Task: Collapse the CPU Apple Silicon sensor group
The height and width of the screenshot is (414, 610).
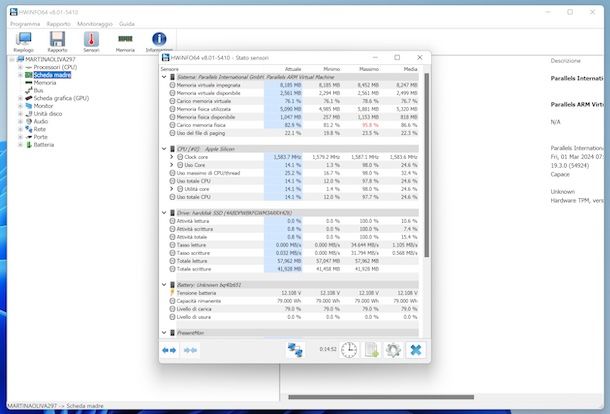Action: coord(164,149)
